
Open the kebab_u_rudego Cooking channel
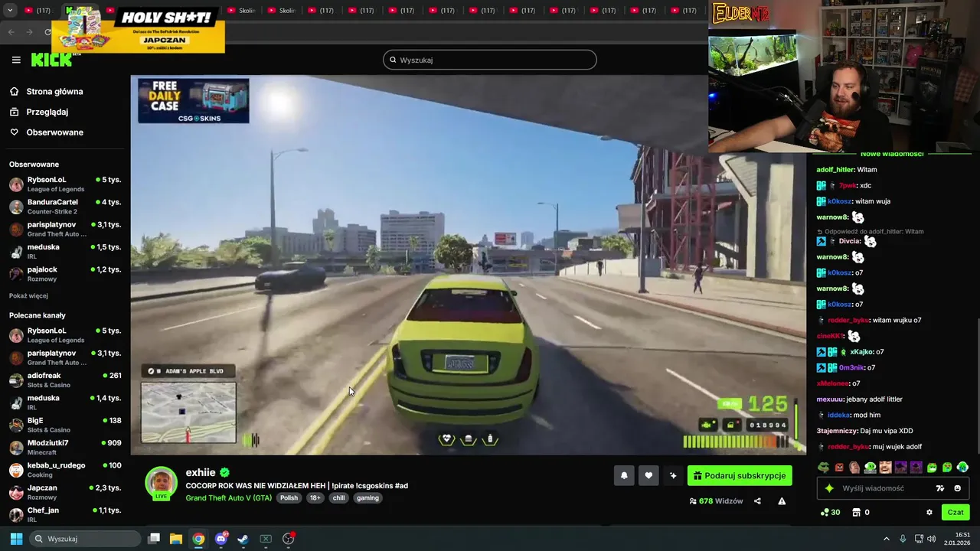click(x=65, y=469)
